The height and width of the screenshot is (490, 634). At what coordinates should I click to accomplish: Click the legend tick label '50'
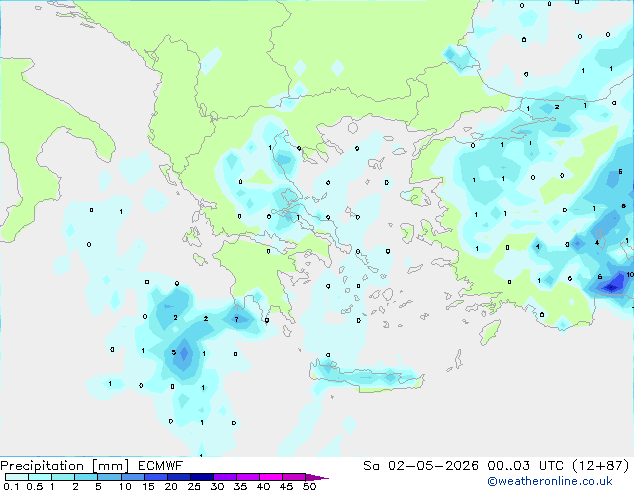(x=309, y=486)
